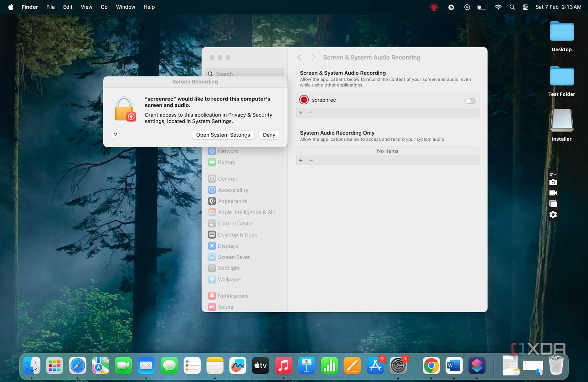Open Mail from the Dock
This screenshot has width=588, height=382.
tap(146, 366)
